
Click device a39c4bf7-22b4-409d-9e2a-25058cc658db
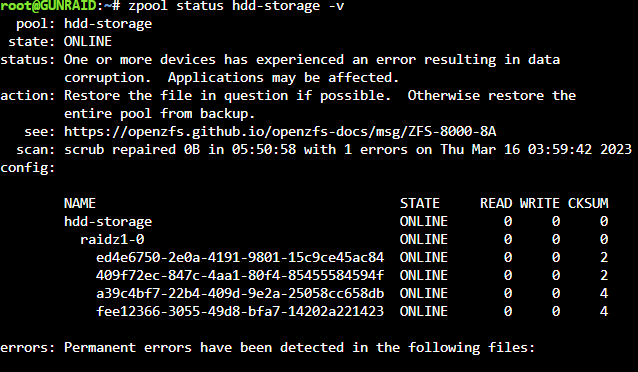tap(240, 293)
